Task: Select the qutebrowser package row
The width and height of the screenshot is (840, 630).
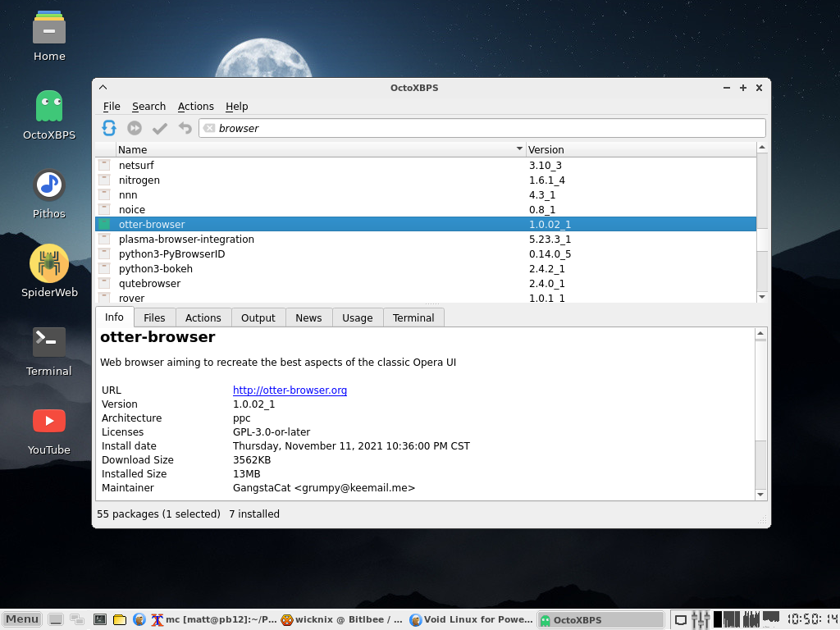Action: 426,283
